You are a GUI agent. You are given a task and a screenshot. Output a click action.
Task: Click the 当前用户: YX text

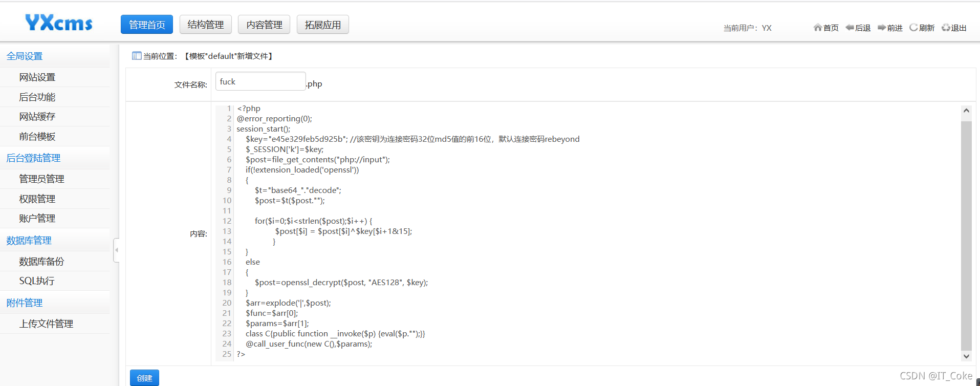(x=747, y=28)
